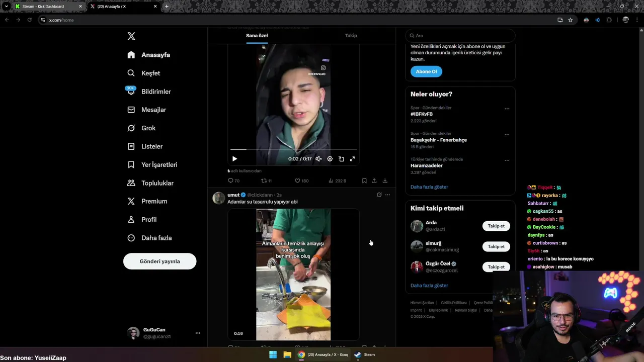Open Steam from the taskbar
The width and height of the screenshot is (644, 362).
(x=364, y=354)
